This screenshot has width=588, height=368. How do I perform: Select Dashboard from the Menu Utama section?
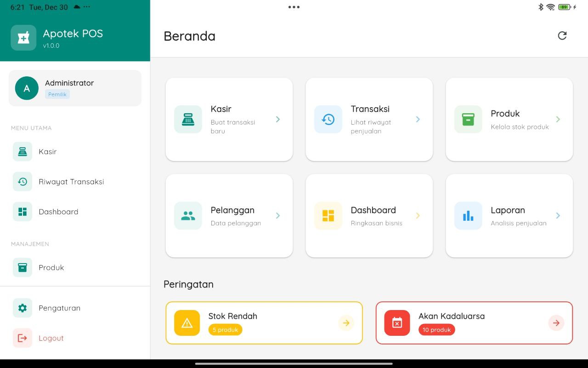[58, 212]
